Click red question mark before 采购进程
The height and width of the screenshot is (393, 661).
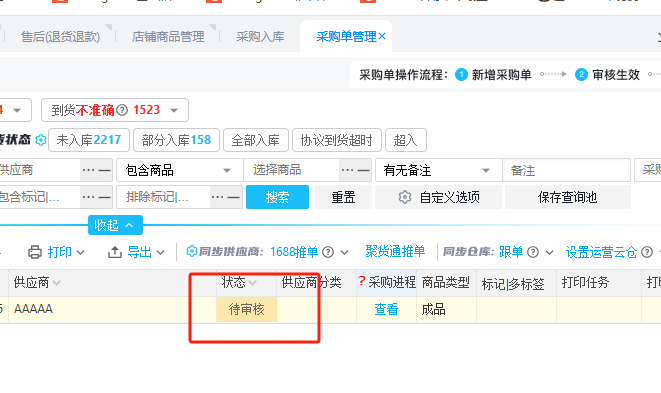click(362, 281)
